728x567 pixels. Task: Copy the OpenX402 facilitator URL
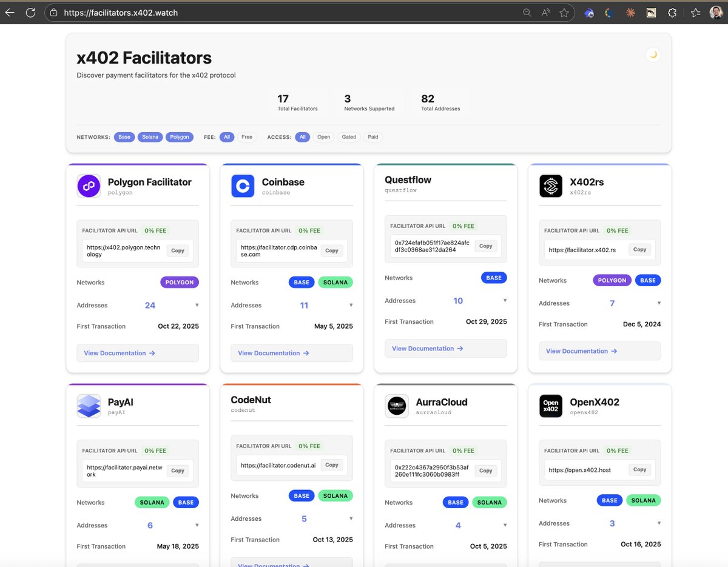(x=640, y=469)
